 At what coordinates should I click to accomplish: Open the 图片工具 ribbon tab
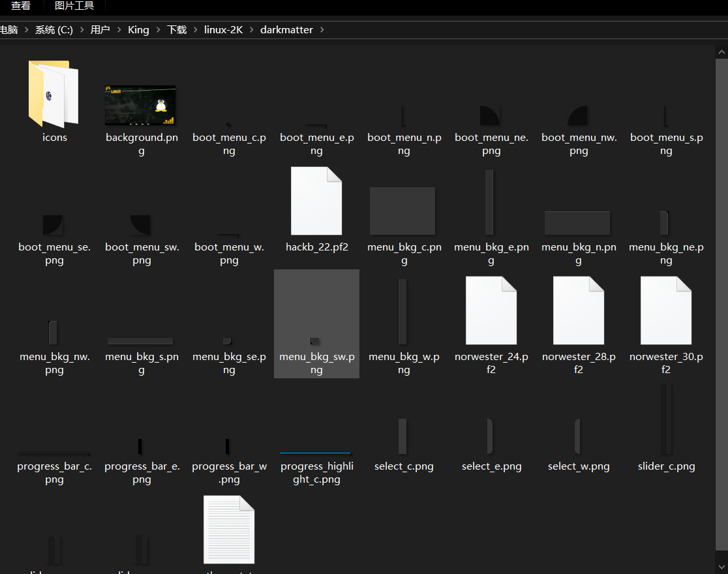tap(74, 6)
